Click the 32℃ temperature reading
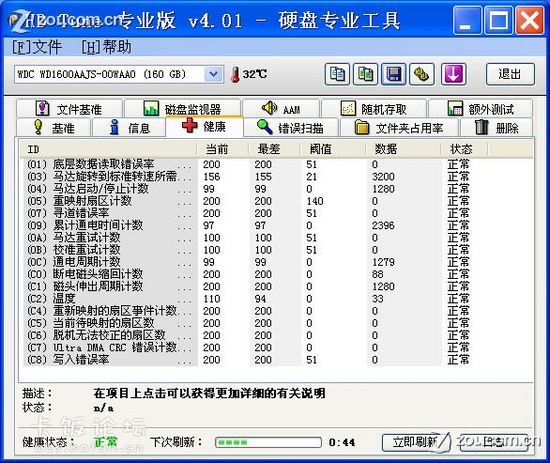The height and width of the screenshot is (463, 550). [255, 74]
